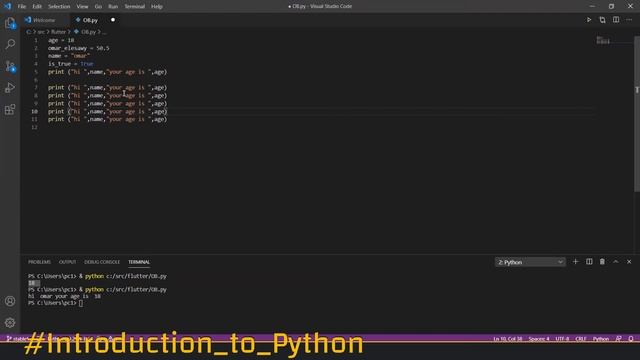Click the OB.py breadcrumb item
The image size is (640, 360).
pyautogui.click(x=88, y=32)
